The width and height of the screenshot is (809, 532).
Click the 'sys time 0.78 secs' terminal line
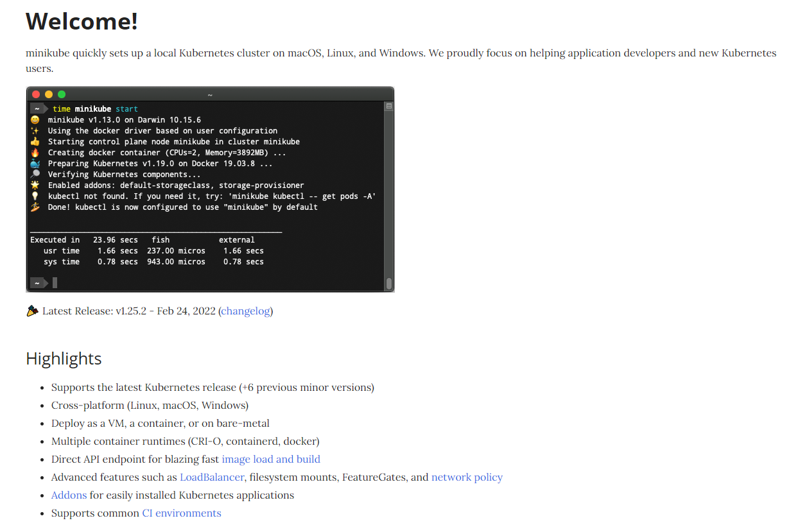pos(153,262)
